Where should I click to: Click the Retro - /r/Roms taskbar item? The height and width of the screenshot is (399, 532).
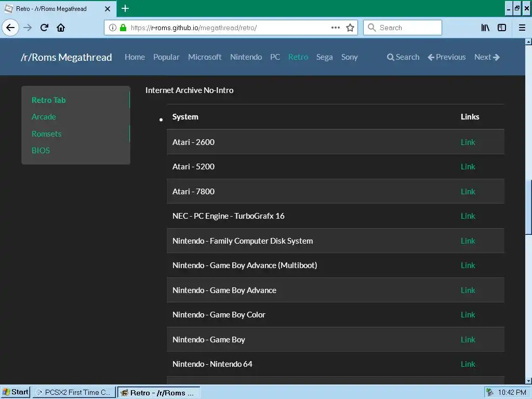coord(158,393)
